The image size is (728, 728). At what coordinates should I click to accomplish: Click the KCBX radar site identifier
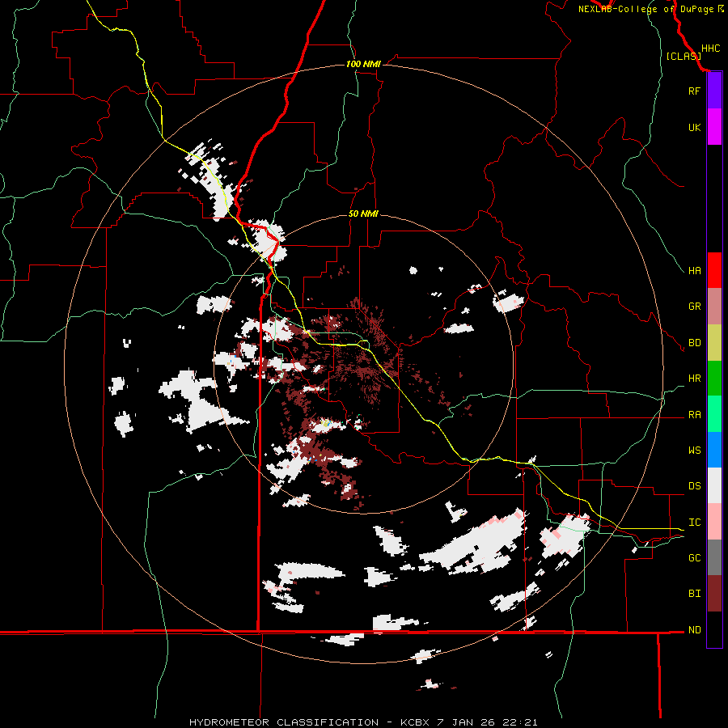[415, 722]
